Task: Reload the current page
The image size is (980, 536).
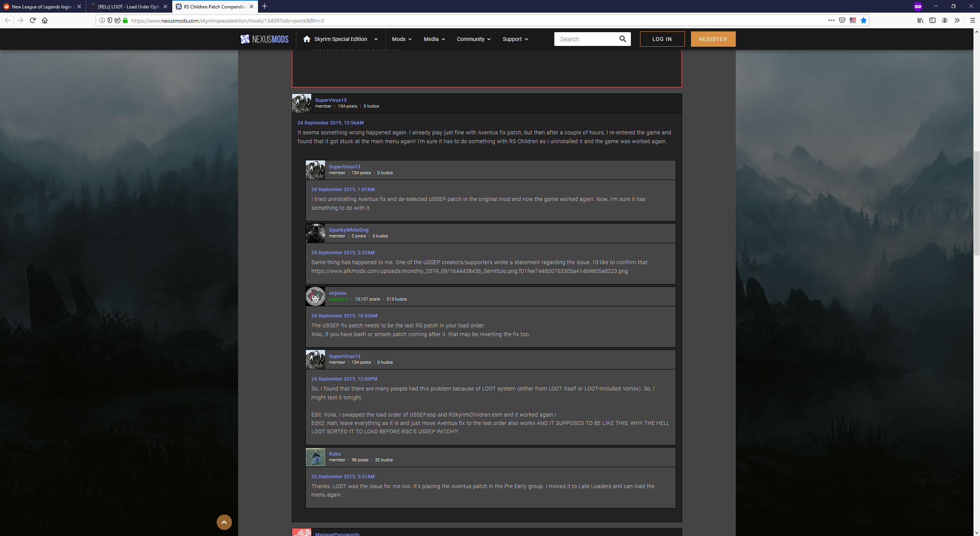Action: coord(33,20)
